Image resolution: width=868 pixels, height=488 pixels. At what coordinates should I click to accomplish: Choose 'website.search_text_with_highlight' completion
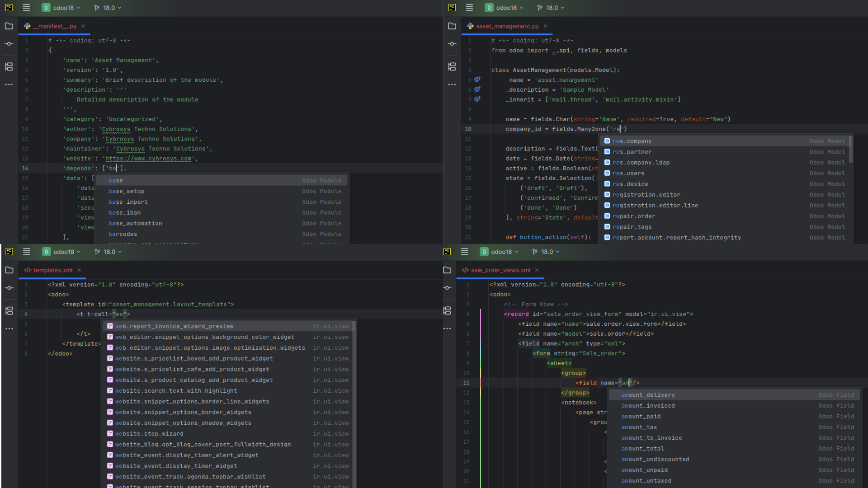pos(227,391)
